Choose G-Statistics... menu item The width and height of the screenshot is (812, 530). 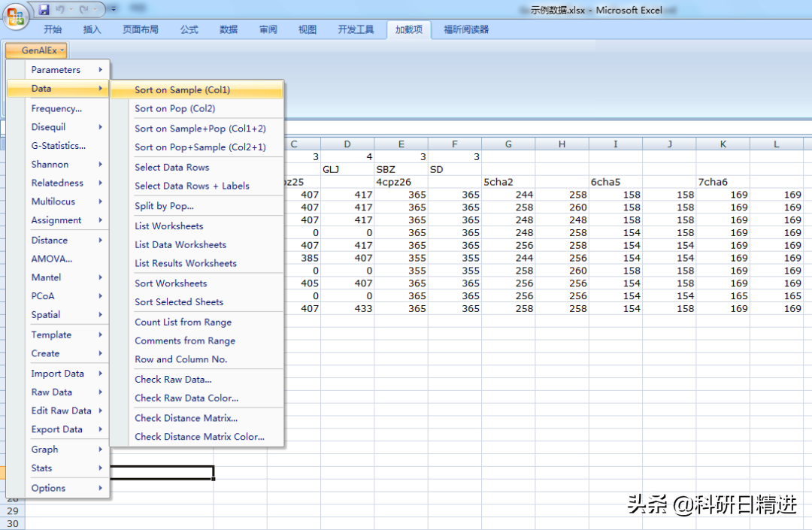[58, 145]
